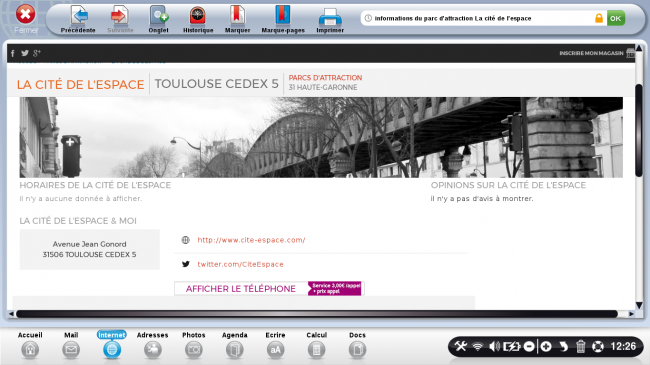Click the Parcs d'attraction category link
Screen dimensions: 650x365
click(325, 78)
